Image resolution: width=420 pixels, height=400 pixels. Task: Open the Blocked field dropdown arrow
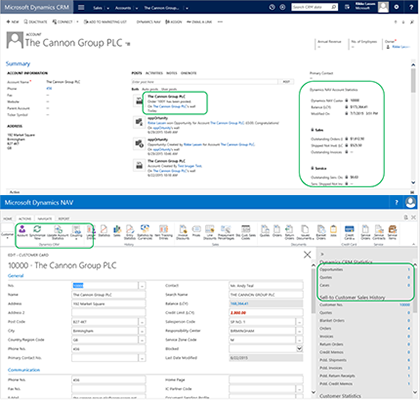tap(300, 349)
